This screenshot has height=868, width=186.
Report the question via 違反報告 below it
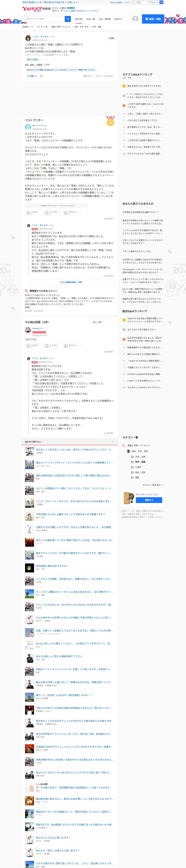coord(108,76)
